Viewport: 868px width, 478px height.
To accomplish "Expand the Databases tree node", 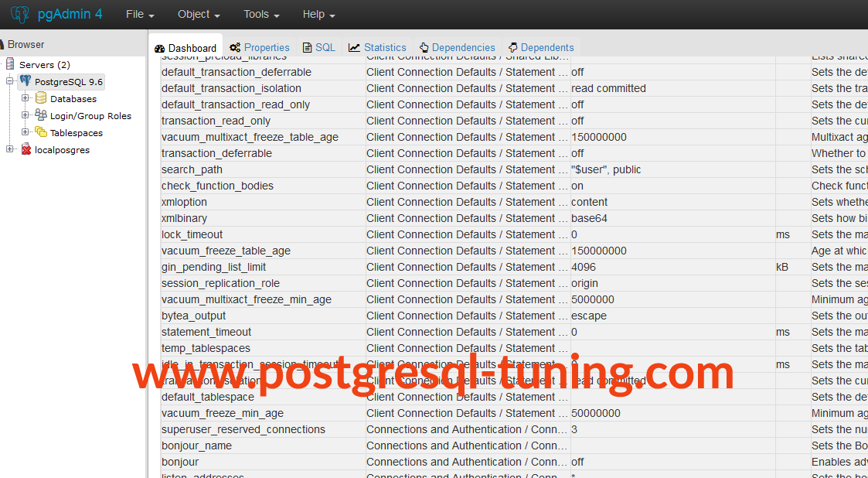I will pyautogui.click(x=26, y=98).
